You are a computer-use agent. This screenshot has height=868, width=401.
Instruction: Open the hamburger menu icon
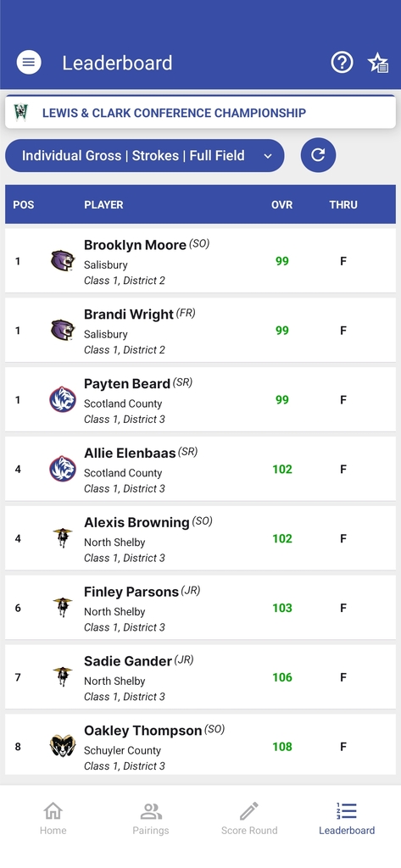(x=29, y=63)
